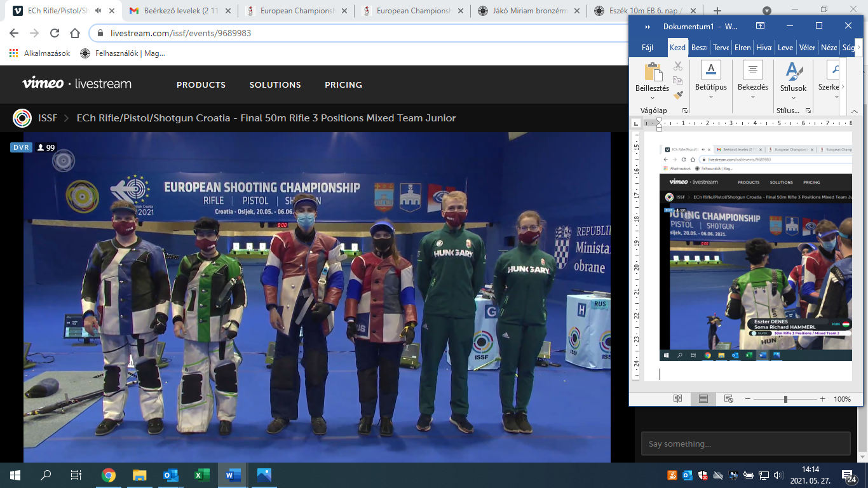Open File Explorer from the taskbar
The image size is (868, 488).
pyautogui.click(x=139, y=475)
